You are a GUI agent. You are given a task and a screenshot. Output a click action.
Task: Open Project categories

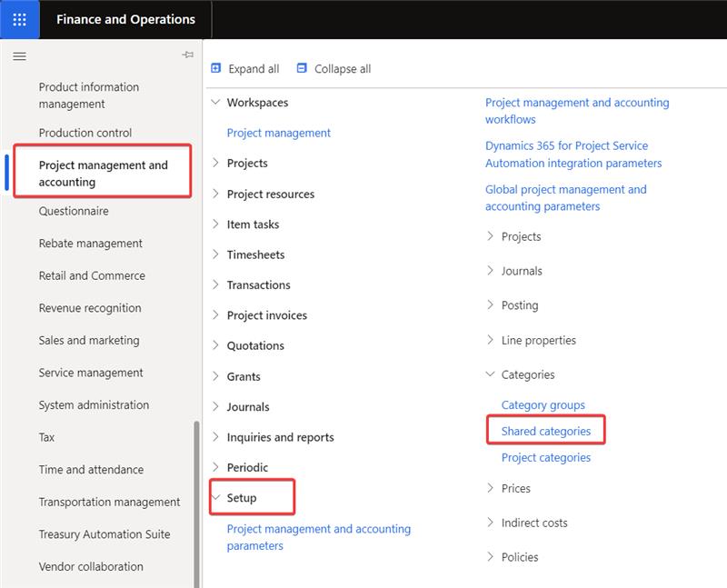[545, 459]
